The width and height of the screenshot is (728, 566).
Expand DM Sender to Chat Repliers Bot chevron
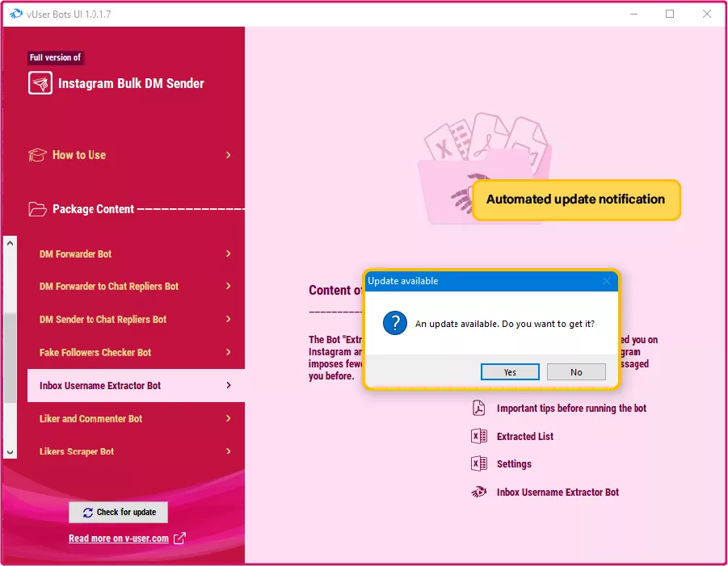tap(229, 319)
